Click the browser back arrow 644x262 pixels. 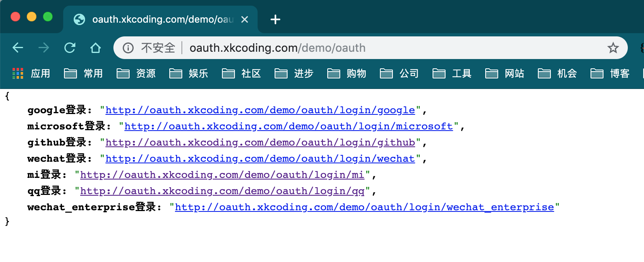point(18,48)
